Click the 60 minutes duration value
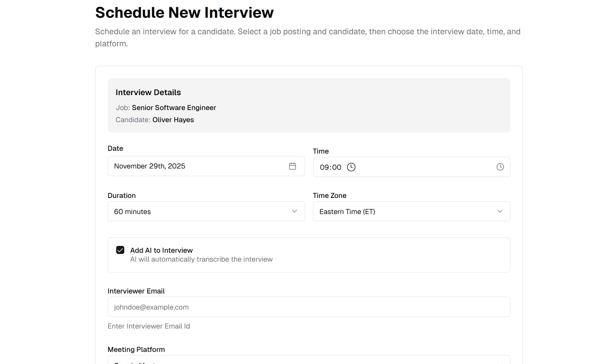This screenshot has height=364, width=604. [132, 211]
